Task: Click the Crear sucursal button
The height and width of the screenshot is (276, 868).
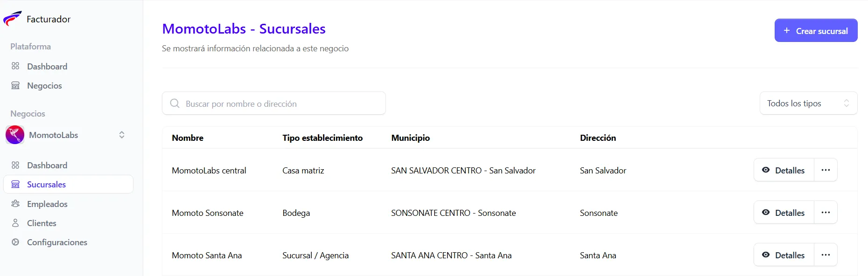Action: click(x=816, y=30)
